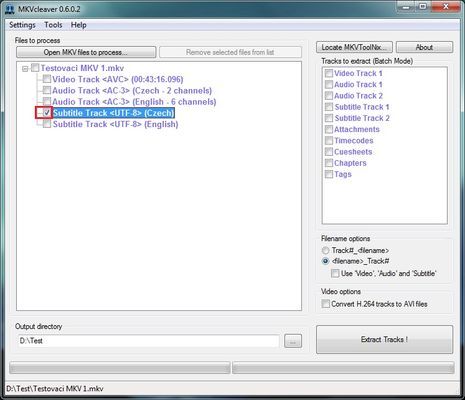Open the Help menu

79,25
